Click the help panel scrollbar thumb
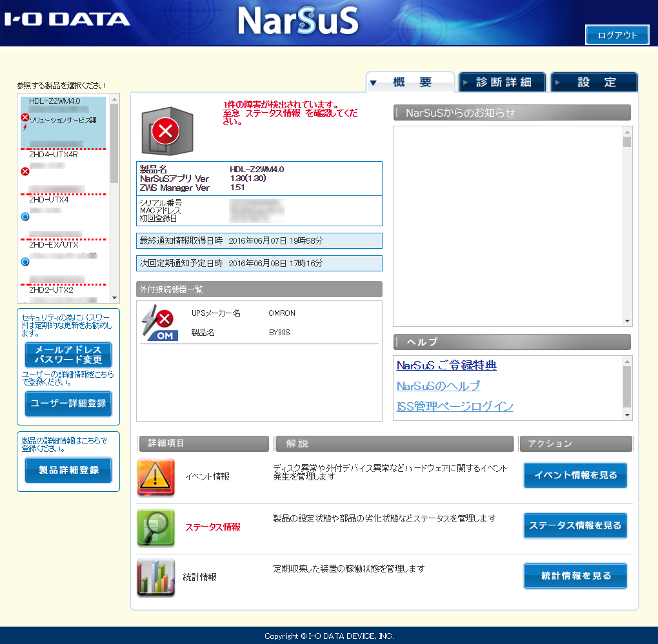Screen dimensions: 658x644 628,387
